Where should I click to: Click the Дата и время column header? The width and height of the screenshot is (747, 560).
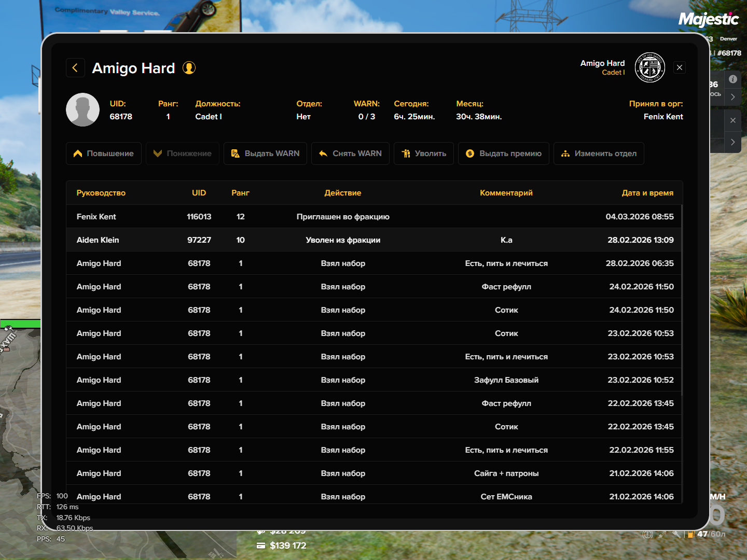click(x=647, y=193)
